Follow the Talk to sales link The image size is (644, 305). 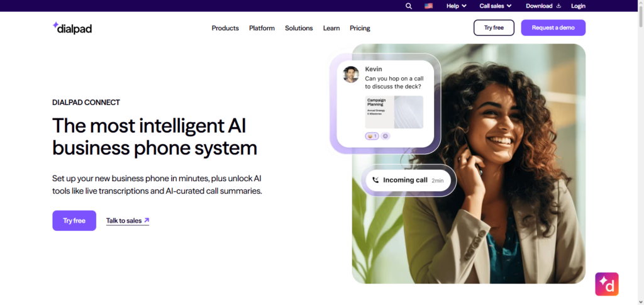[x=128, y=221]
